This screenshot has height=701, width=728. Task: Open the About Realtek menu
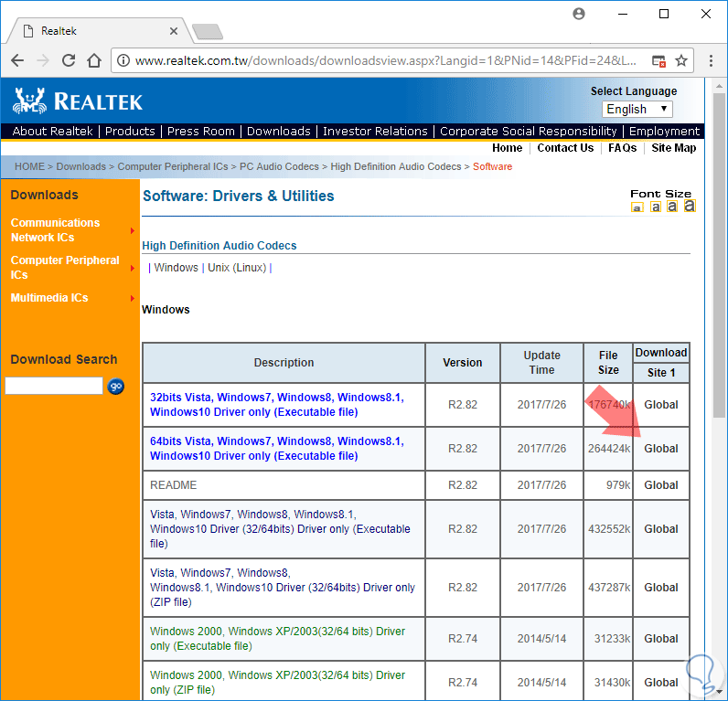[52, 132]
